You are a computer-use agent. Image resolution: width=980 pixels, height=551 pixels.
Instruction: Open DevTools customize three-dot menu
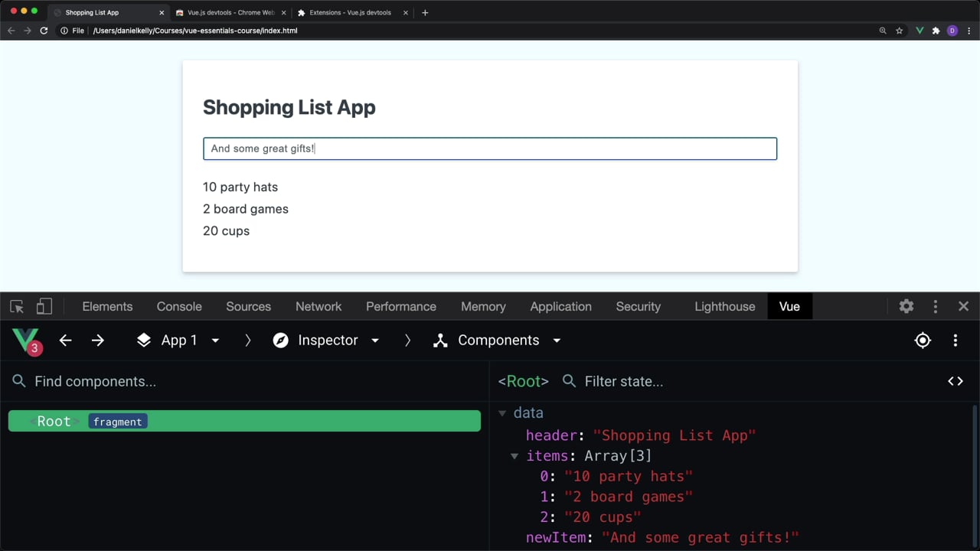(x=935, y=306)
